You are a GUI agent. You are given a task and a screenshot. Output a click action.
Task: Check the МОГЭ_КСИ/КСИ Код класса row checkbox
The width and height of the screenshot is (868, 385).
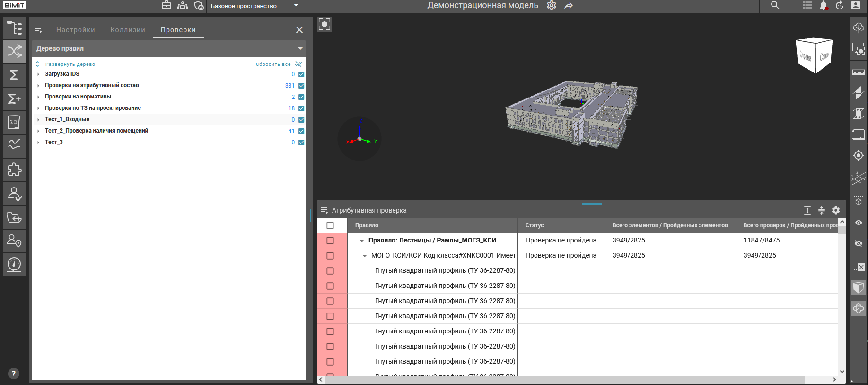(x=330, y=256)
